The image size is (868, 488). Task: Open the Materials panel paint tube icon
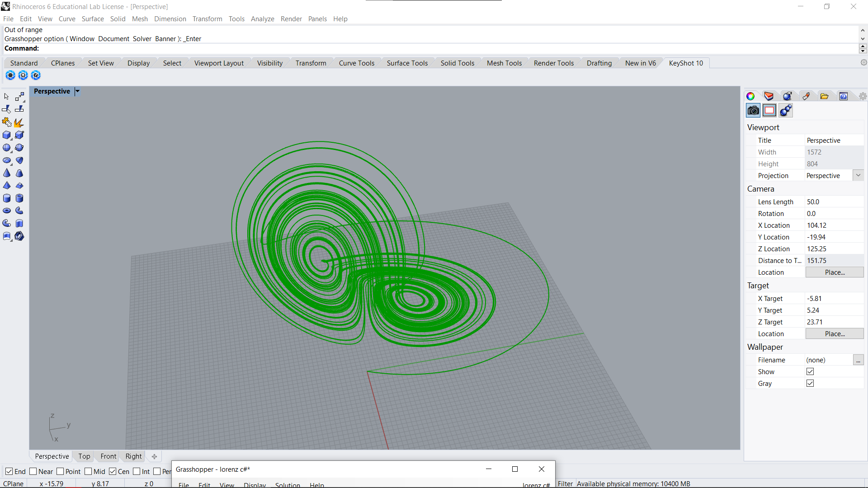tap(806, 96)
